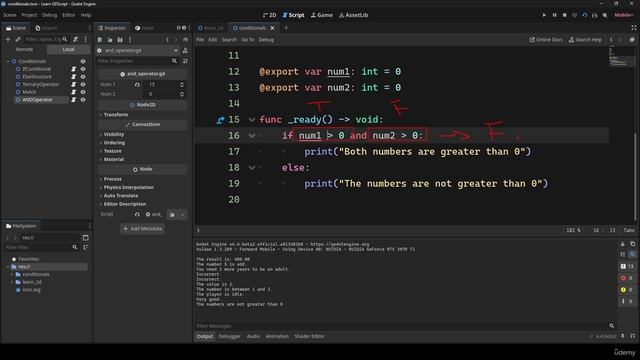Image resolution: width=640 pixels, height=360 pixels.
Task: Click the FileSystem sort files icon
Action: coord(85,247)
